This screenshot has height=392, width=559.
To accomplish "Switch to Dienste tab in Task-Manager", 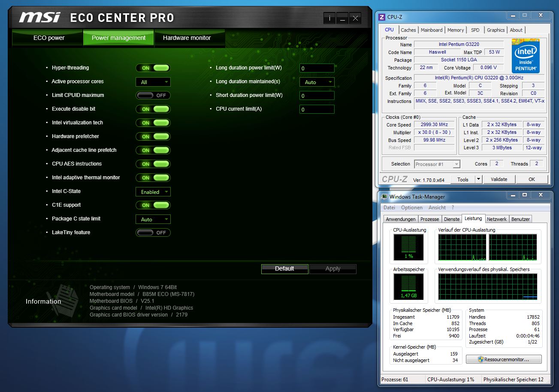I will point(452,219).
